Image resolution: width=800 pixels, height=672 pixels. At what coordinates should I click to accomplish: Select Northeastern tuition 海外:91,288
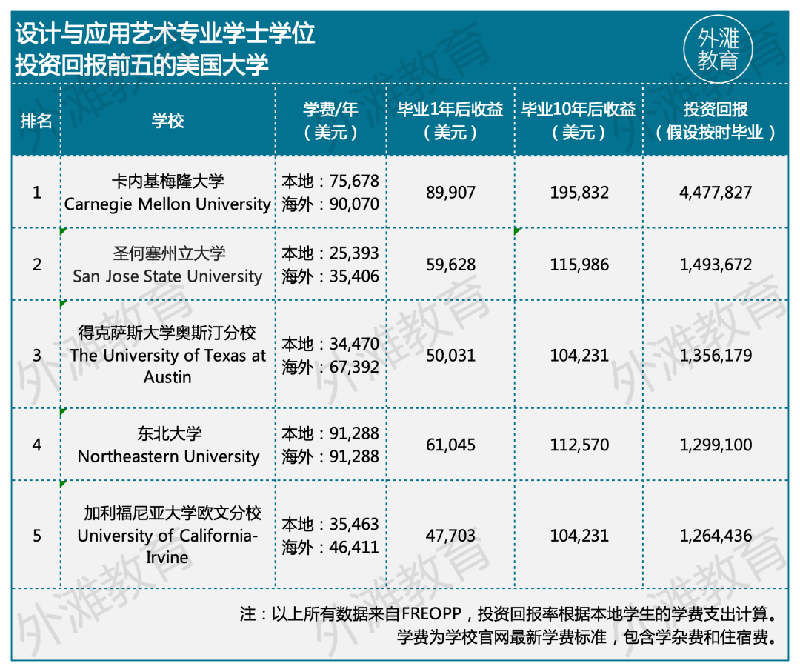coord(330,456)
